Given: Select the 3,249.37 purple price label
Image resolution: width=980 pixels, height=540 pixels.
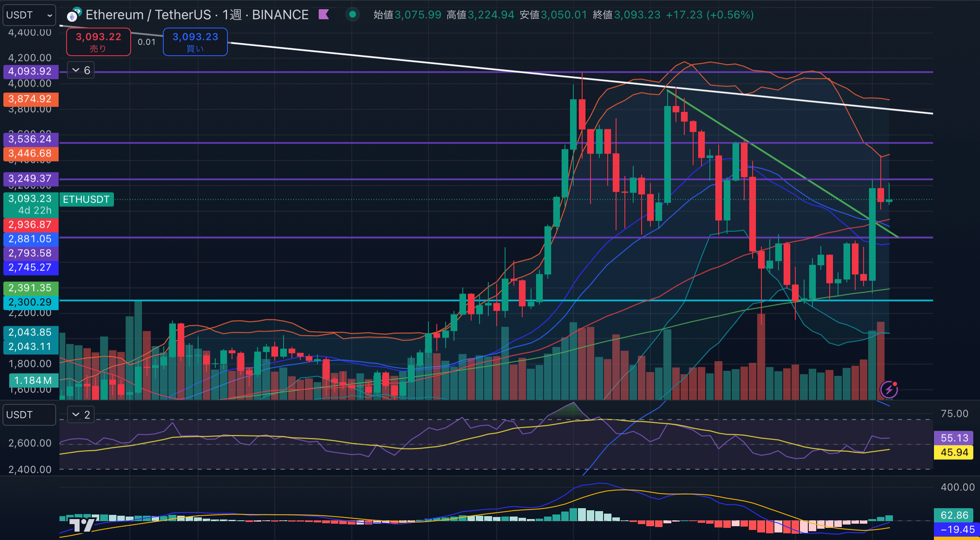Looking at the screenshot, I should [31, 179].
